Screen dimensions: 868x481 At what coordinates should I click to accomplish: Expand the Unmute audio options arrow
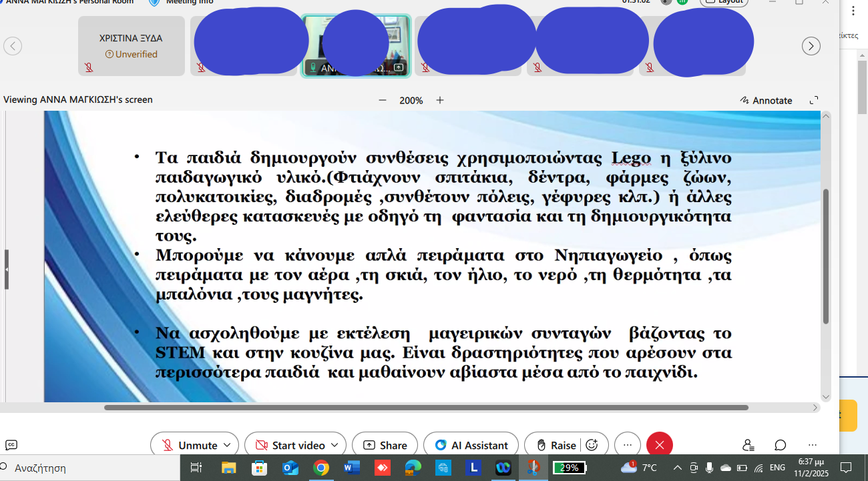(x=227, y=445)
